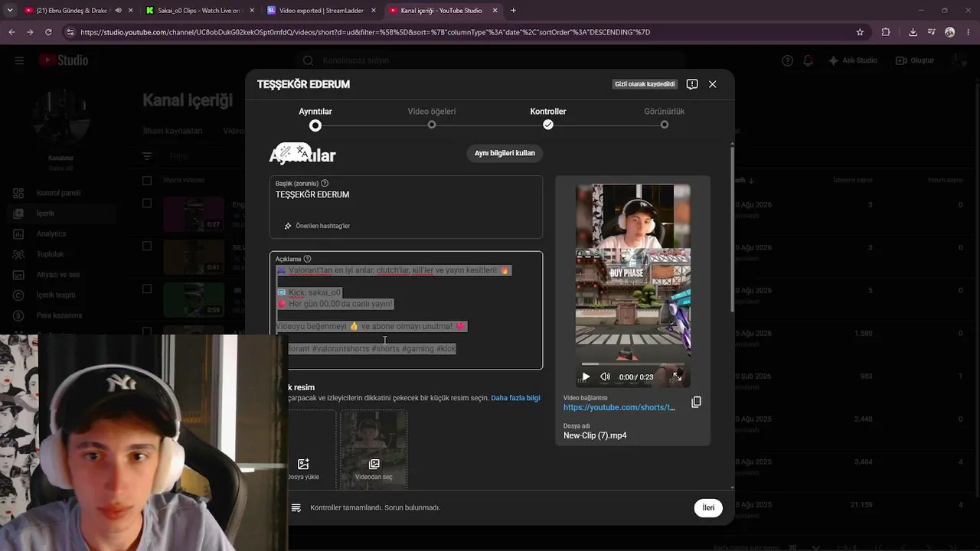Close the TEŞŞEKĞR EDERUM upload dialog
Image resolution: width=980 pixels, height=551 pixels.
pyautogui.click(x=712, y=84)
